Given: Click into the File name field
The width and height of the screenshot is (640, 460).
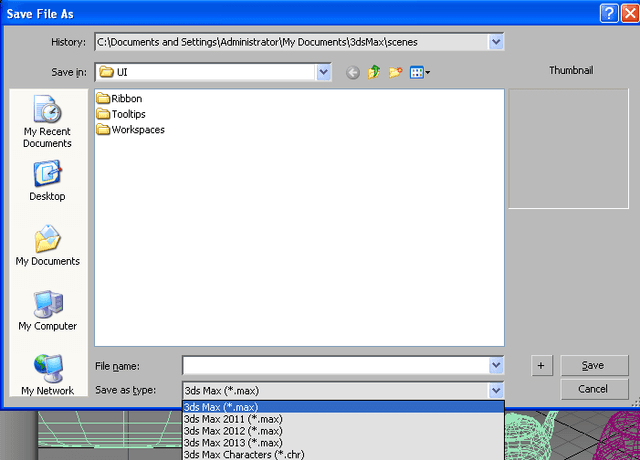Looking at the screenshot, I should tap(336, 365).
